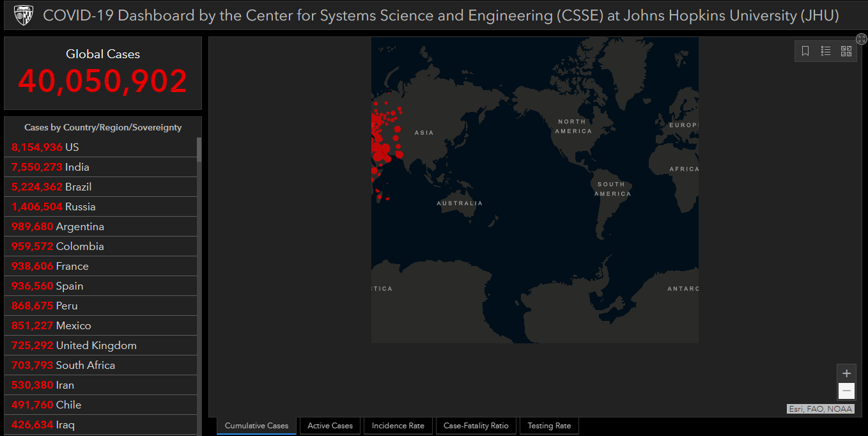The image size is (868, 436).
Task: Select the US row with 8,154,936 cases
Action: [101, 147]
